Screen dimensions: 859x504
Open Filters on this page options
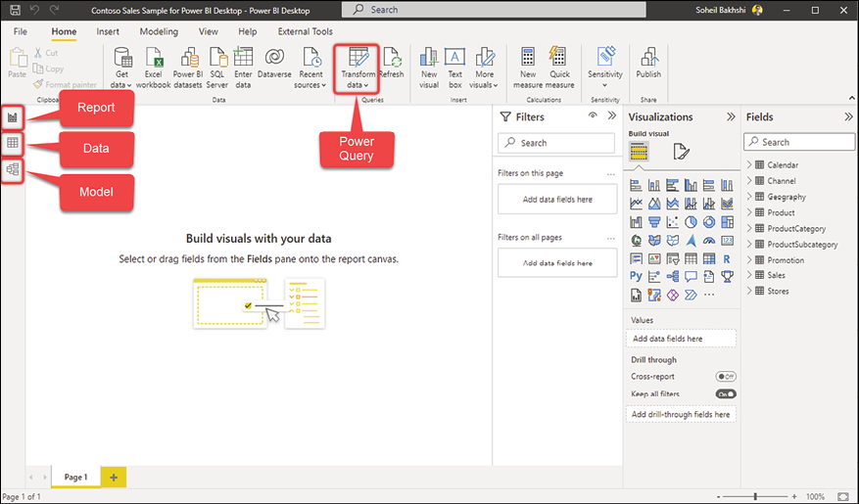point(611,174)
